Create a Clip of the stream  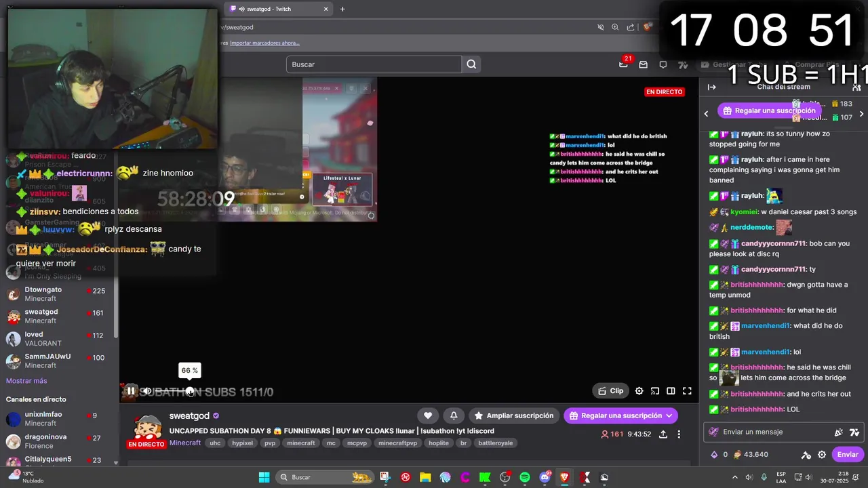610,391
